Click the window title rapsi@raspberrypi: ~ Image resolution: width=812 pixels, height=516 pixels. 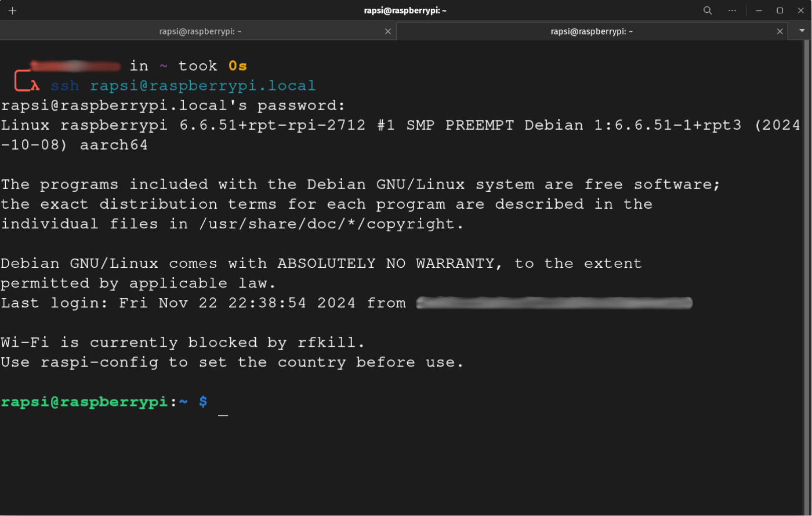[x=405, y=10]
